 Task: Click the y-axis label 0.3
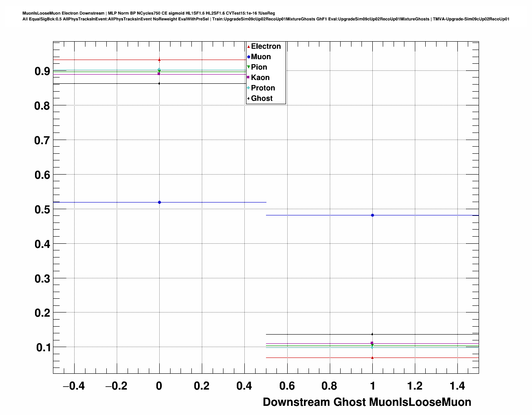click(42, 278)
